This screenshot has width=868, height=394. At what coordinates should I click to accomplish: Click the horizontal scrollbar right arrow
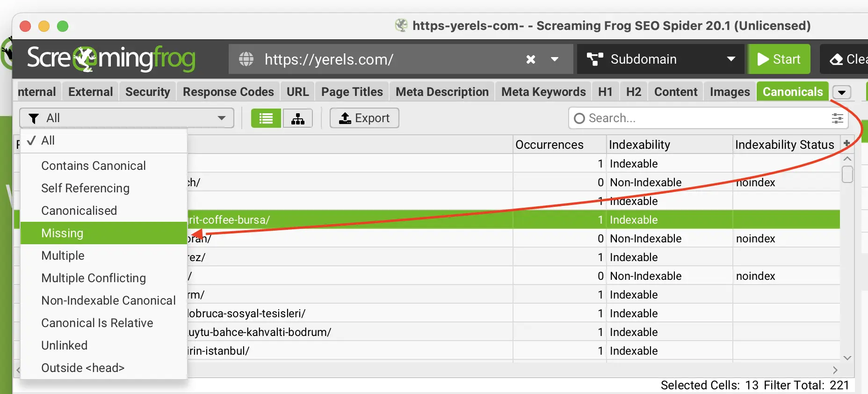coord(835,370)
